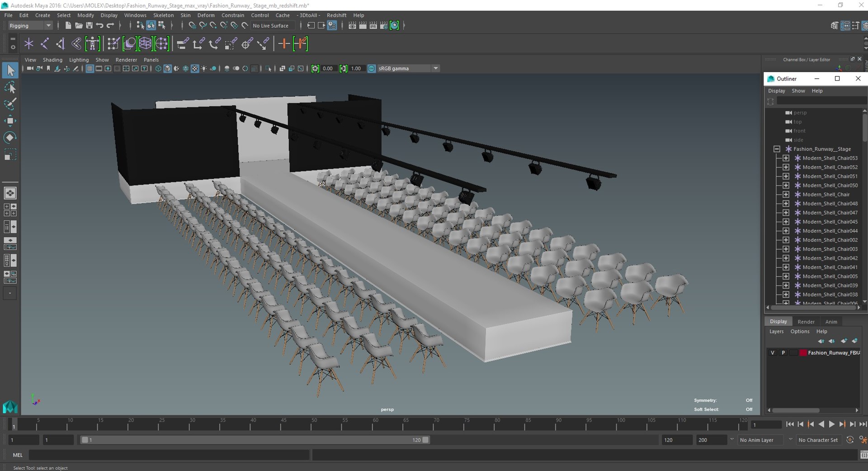
Task: Open Options in the layer editor
Action: tap(800, 332)
